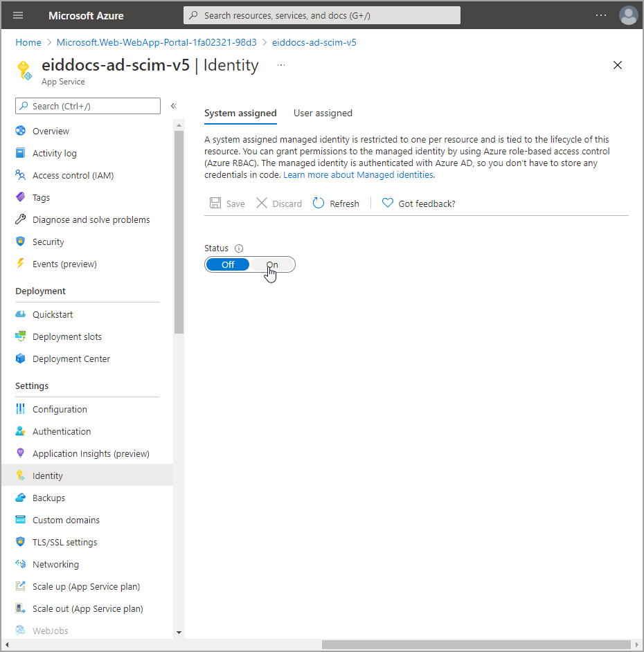
Task: Select the System assigned tab
Action: pyautogui.click(x=240, y=114)
